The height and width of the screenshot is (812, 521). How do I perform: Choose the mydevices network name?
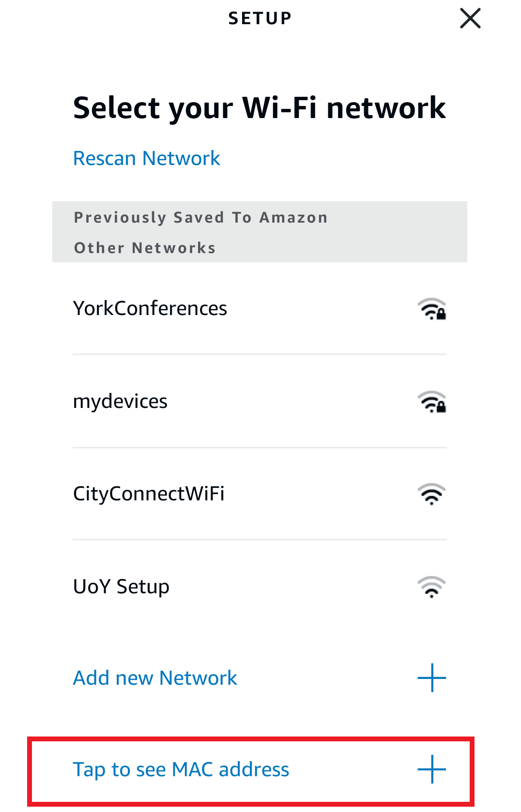(x=120, y=401)
